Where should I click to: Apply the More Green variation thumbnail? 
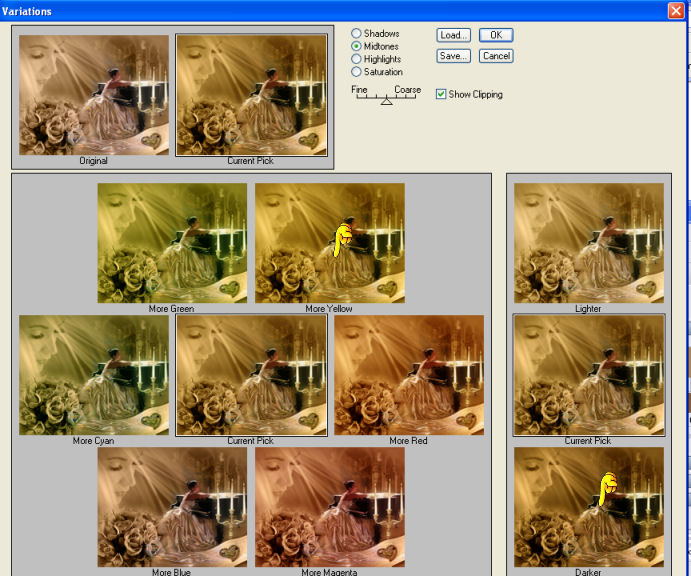172,243
